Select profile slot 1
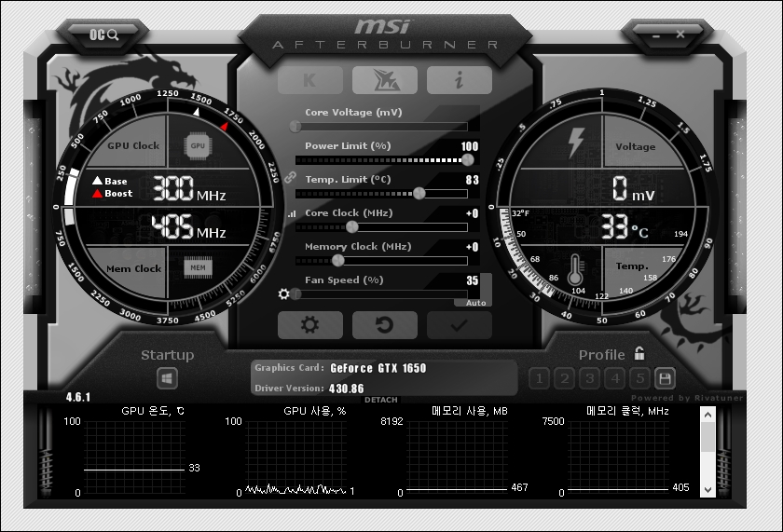Image resolution: width=783 pixels, height=532 pixels. (x=540, y=379)
